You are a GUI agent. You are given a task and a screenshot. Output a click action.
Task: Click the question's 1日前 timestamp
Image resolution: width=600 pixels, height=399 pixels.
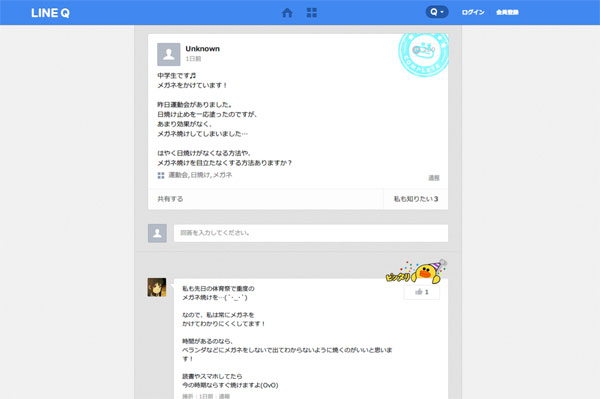coord(193,59)
